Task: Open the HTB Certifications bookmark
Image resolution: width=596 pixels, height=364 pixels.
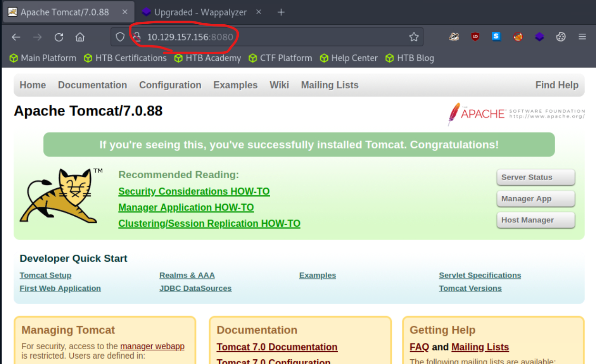Action: pos(125,58)
